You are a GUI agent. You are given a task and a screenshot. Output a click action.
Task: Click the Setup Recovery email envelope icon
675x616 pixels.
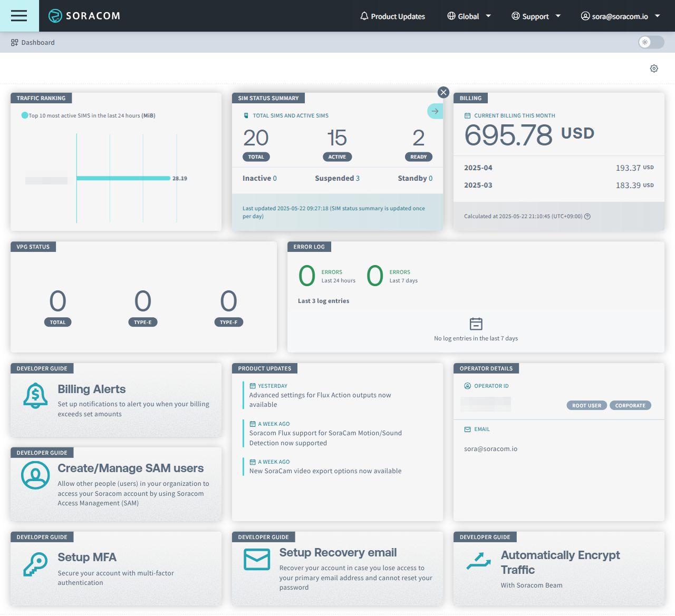pyautogui.click(x=257, y=560)
